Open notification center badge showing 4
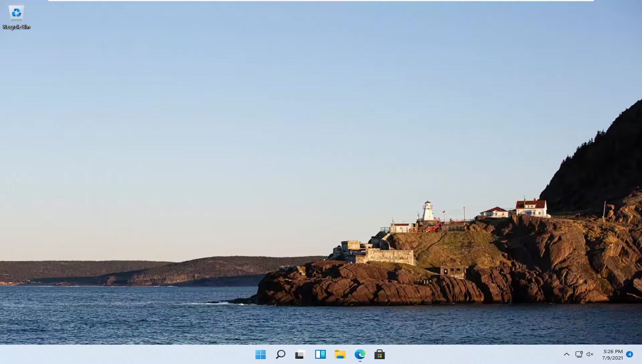The image size is (642, 364). (629, 354)
